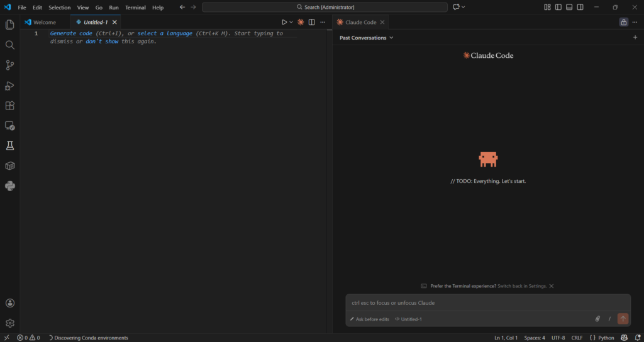The width and height of the screenshot is (644, 342).
Task: Click the Untitled-1 file context chip
Action: point(408,319)
